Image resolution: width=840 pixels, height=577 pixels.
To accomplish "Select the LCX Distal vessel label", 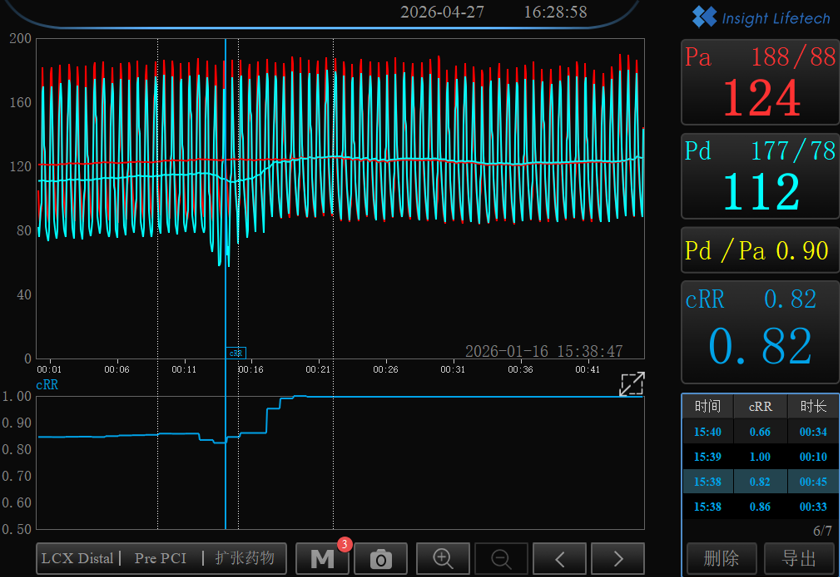I will click(x=77, y=558).
